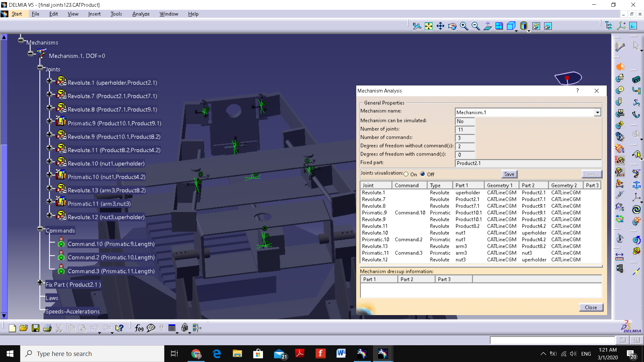Expand the Fix Part node
The height and width of the screenshot is (362, 644).
pos(40,283)
